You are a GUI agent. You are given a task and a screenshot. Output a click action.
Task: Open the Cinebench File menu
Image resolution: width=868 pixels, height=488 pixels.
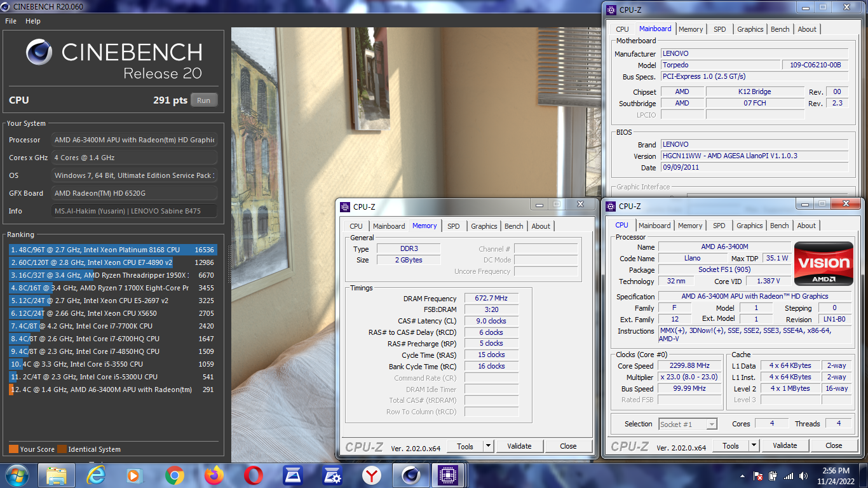pos(11,21)
